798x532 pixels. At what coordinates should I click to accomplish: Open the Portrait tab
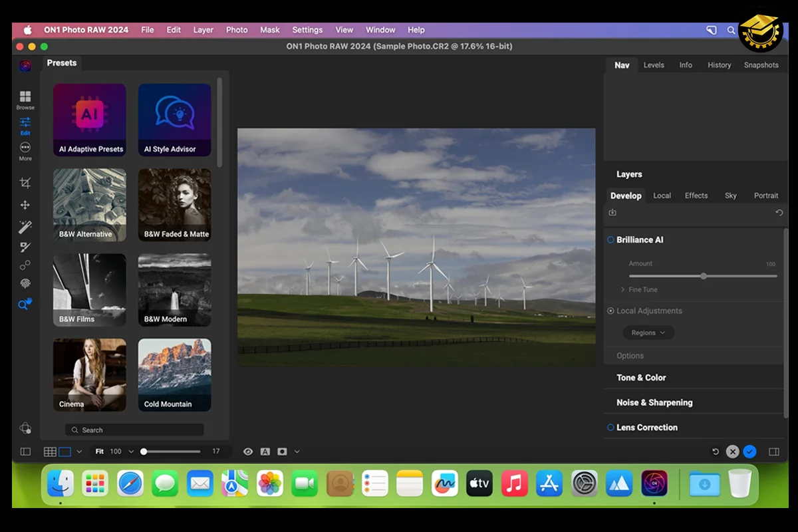pyautogui.click(x=766, y=196)
